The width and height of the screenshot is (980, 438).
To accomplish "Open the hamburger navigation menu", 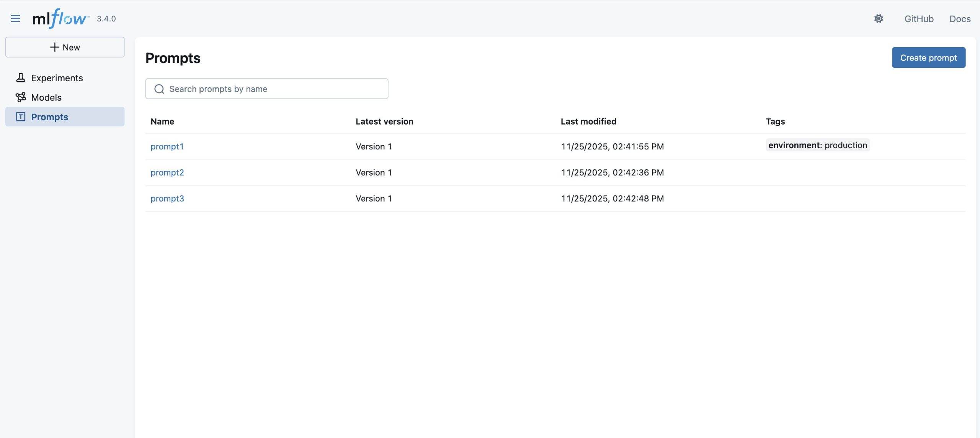I will (x=16, y=18).
